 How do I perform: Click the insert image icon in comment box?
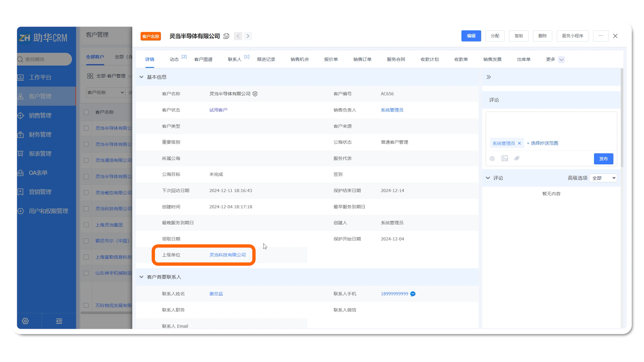pos(505,159)
